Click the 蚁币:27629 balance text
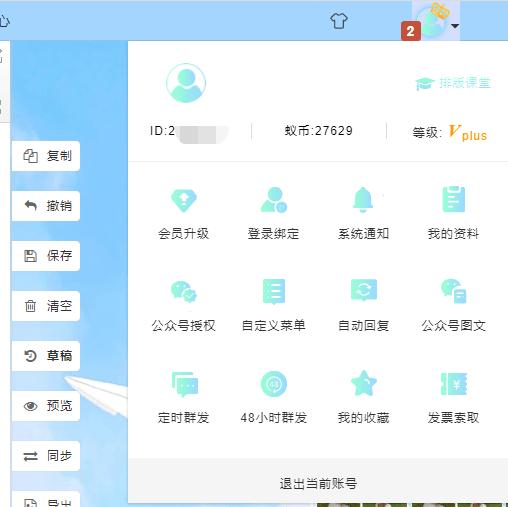 click(318, 131)
